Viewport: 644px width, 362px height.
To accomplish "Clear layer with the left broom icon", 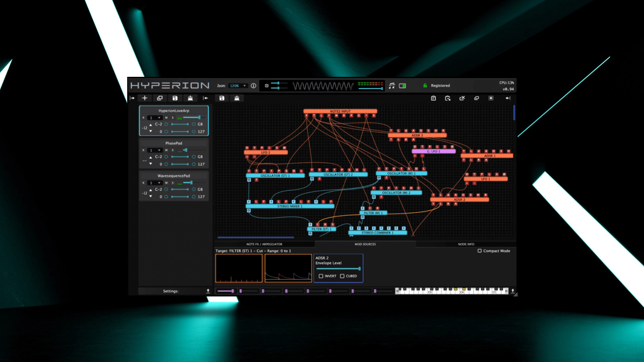I will coord(190,98).
